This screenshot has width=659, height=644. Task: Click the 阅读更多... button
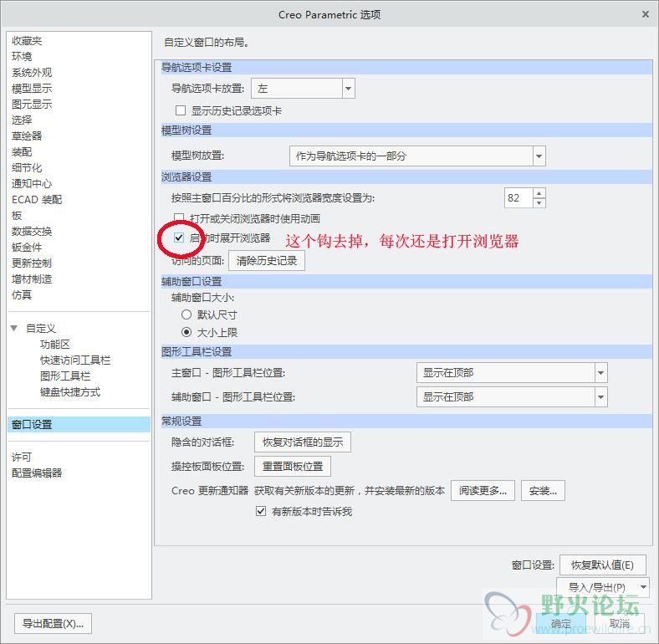tap(483, 491)
